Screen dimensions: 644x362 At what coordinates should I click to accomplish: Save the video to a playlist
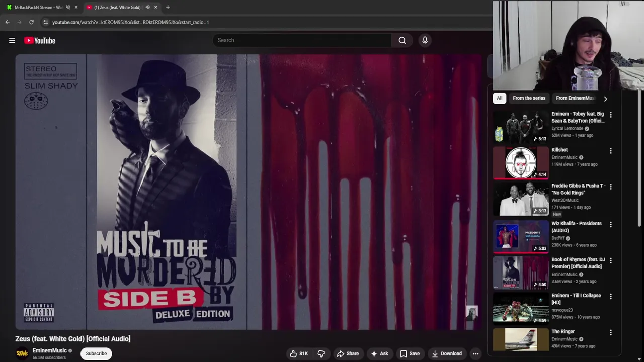[410, 353]
